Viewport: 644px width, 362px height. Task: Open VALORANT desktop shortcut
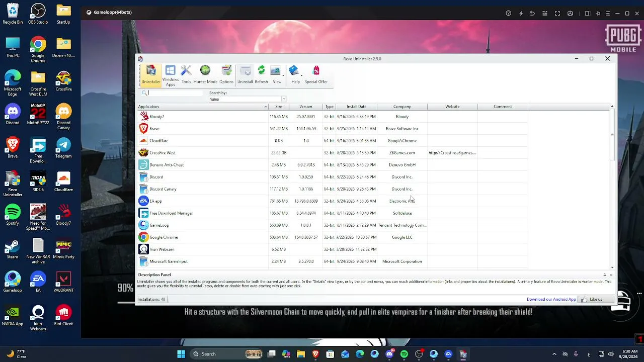click(63, 282)
